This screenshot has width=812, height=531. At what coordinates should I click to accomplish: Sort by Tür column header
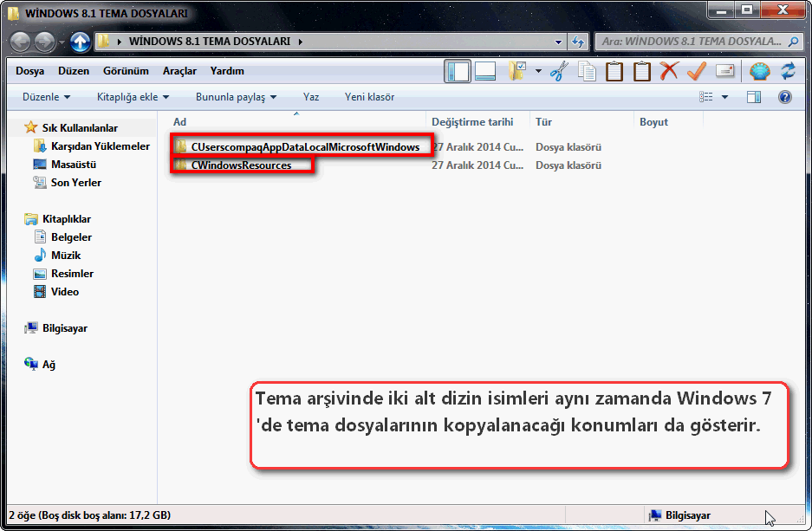click(581, 121)
